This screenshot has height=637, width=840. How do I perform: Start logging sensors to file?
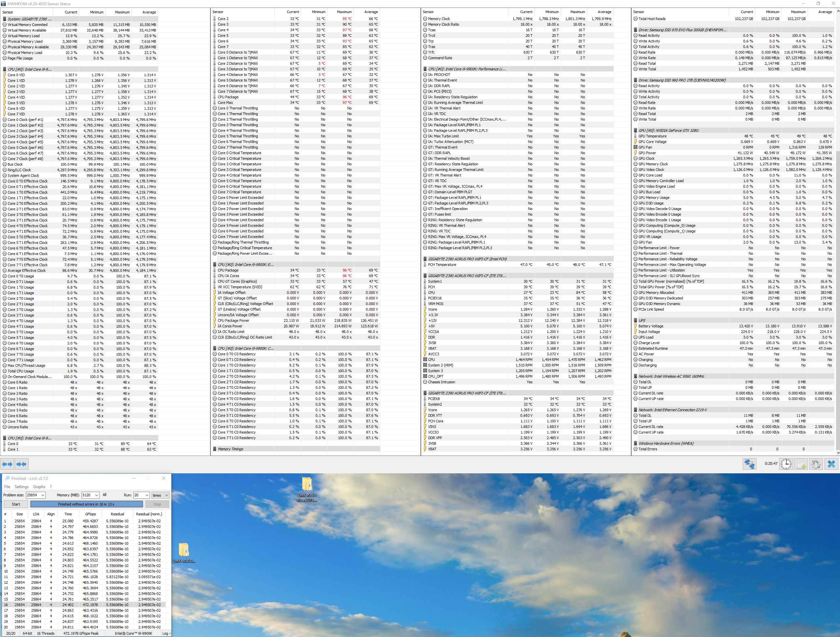tap(801, 464)
